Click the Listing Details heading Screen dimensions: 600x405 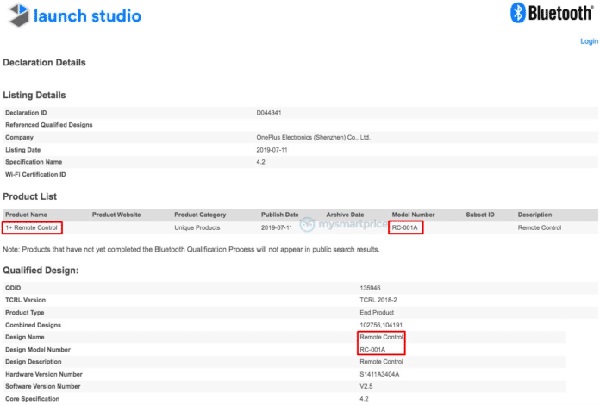pyautogui.click(x=34, y=95)
